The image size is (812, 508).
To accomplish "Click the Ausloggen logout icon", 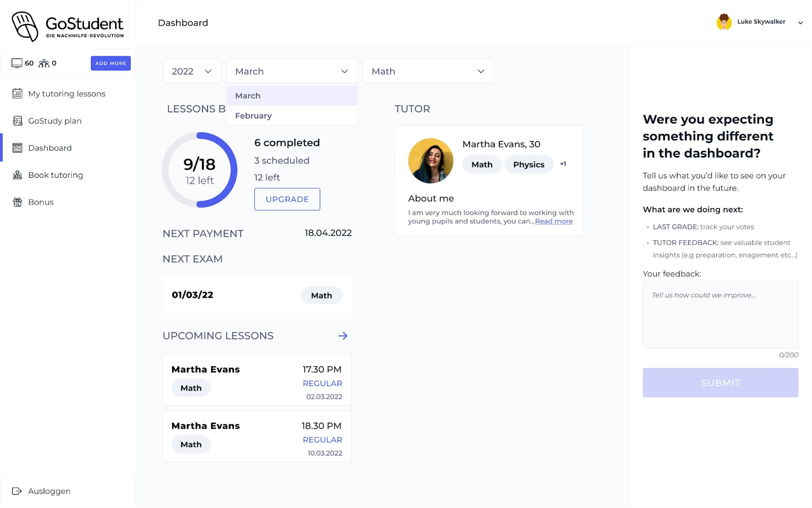I will click(x=17, y=491).
